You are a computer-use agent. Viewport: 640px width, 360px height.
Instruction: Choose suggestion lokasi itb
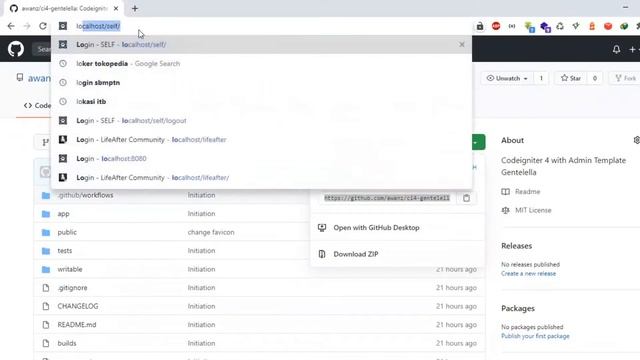pos(261,102)
